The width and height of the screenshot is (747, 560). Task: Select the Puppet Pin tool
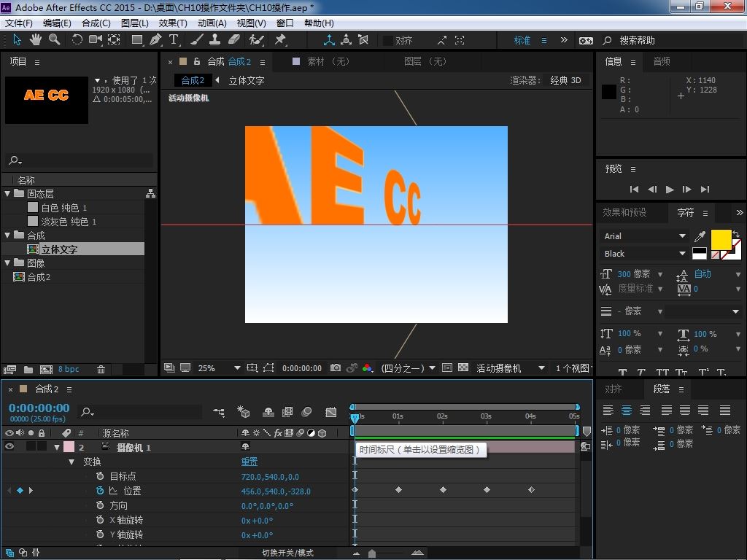tap(280, 40)
